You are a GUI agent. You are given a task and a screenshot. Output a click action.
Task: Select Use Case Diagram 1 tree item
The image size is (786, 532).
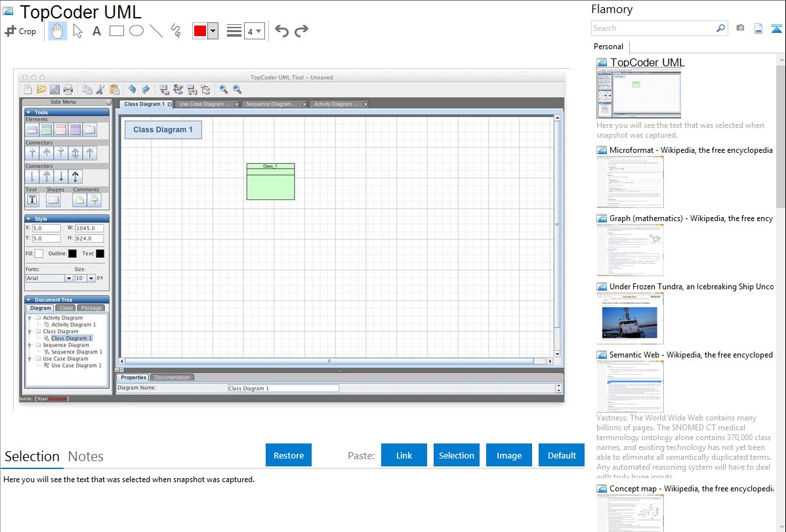75,365
